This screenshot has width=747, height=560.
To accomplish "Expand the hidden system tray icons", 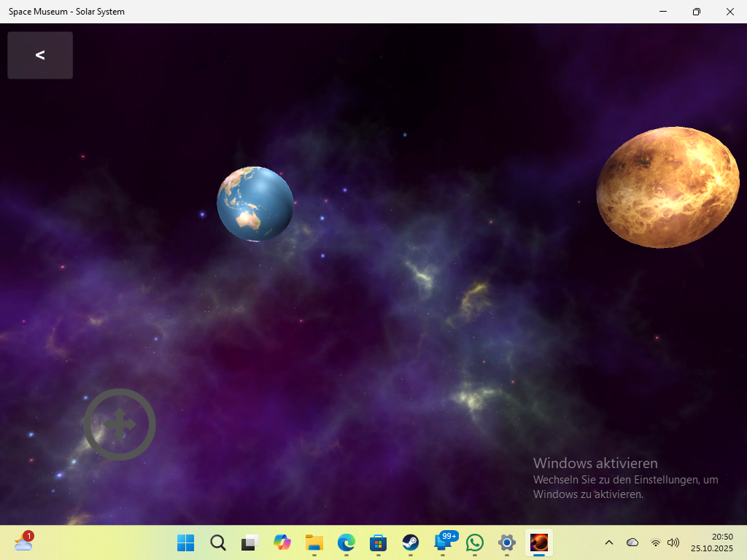I will pos(609,542).
